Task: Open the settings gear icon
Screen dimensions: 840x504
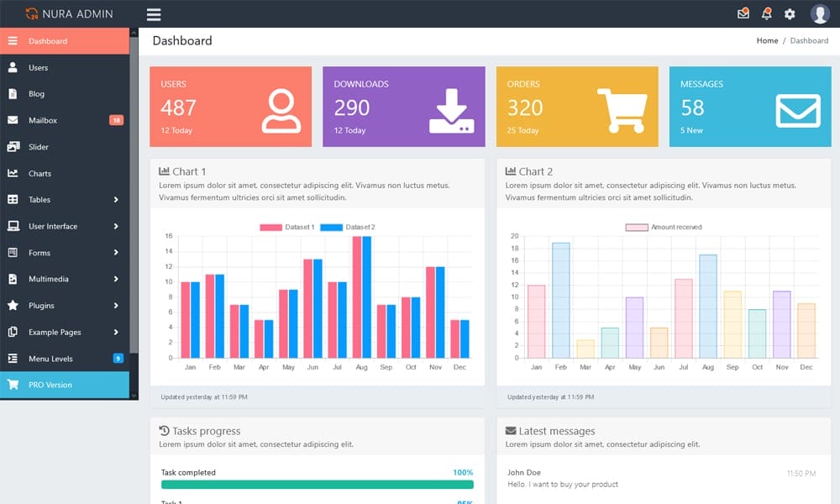Action: click(x=788, y=13)
